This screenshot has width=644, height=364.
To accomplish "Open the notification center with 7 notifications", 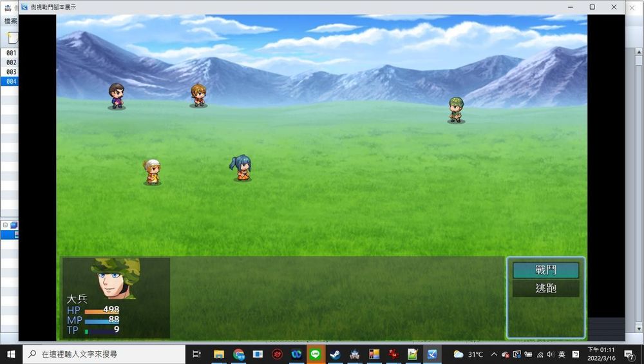I will [x=629, y=354].
